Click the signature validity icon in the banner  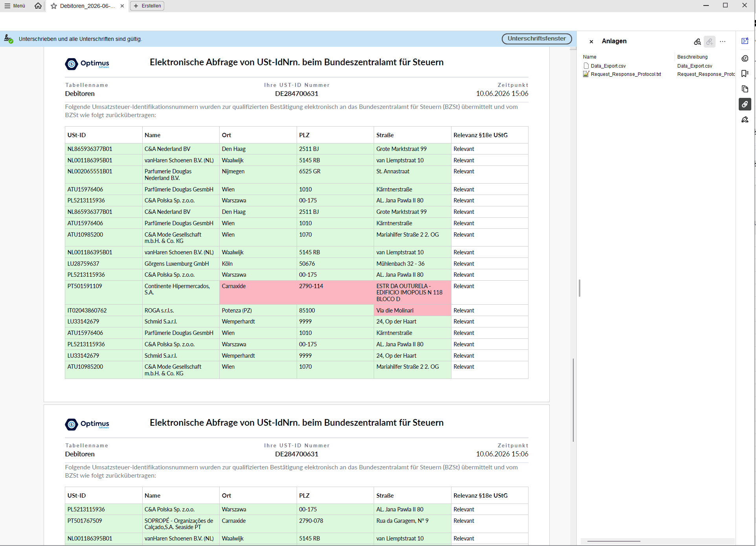(x=9, y=39)
